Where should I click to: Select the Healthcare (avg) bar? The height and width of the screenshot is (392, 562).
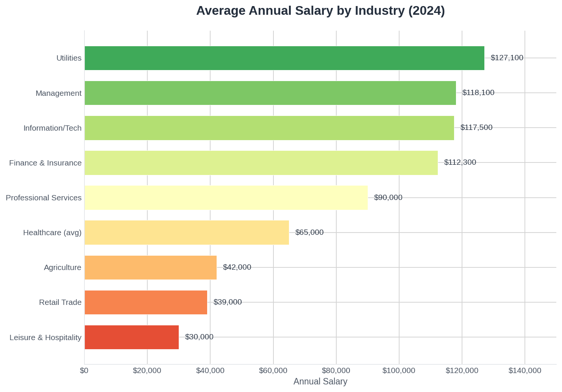point(187,232)
